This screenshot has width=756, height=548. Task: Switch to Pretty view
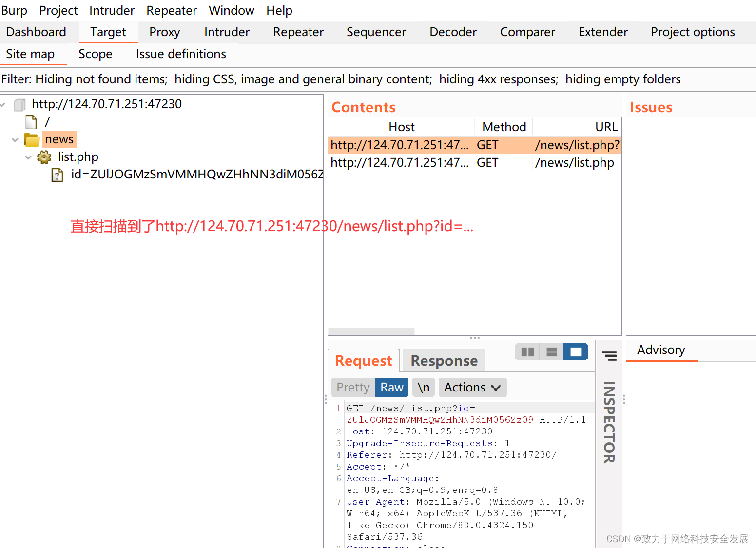353,388
